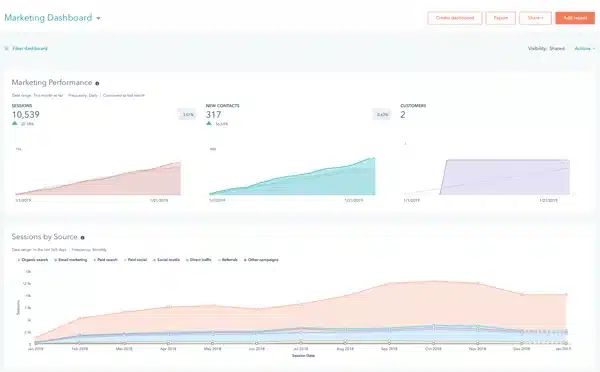Click the conversion rate badge next to Sessions

pos(188,114)
